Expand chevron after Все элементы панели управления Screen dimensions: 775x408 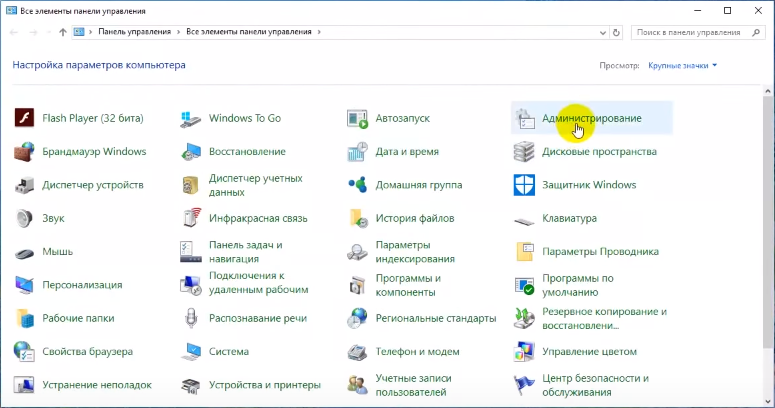point(319,32)
